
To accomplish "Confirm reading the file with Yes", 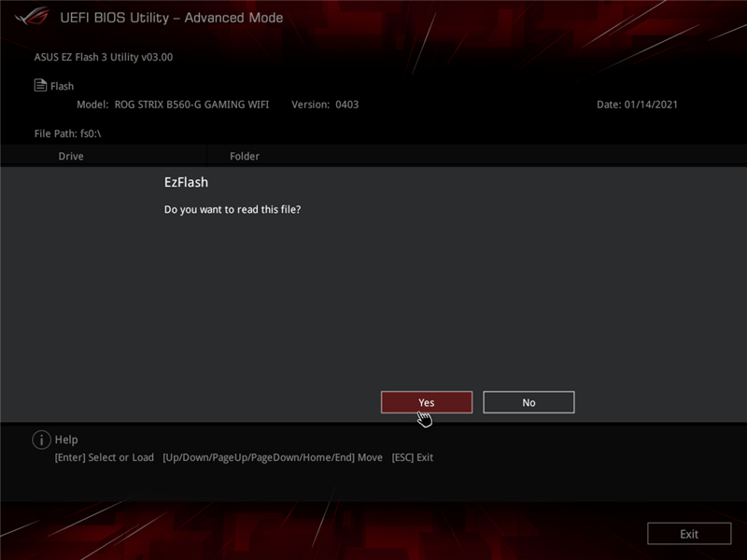I will (x=427, y=402).
